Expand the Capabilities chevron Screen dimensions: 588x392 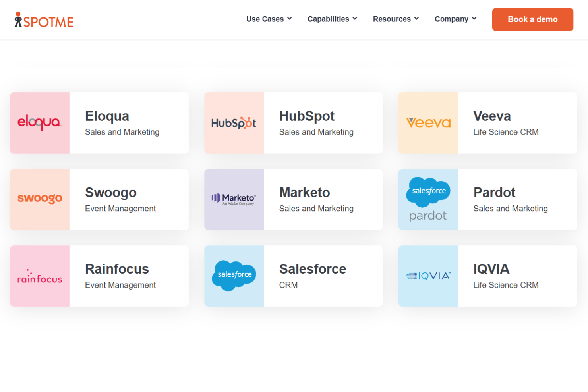click(355, 19)
